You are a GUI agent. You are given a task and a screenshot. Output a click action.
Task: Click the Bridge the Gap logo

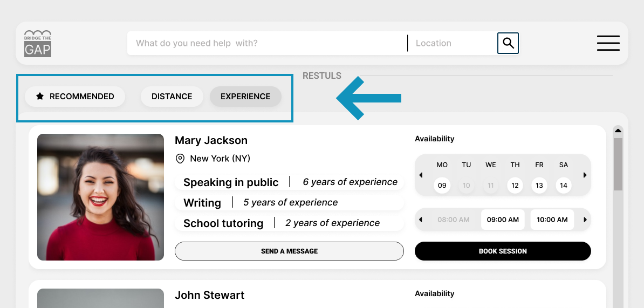coord(38,44)
